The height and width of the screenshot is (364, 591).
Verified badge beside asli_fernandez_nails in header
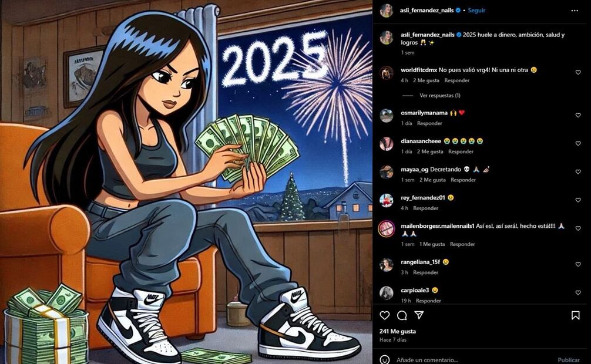tap(458, 11)
